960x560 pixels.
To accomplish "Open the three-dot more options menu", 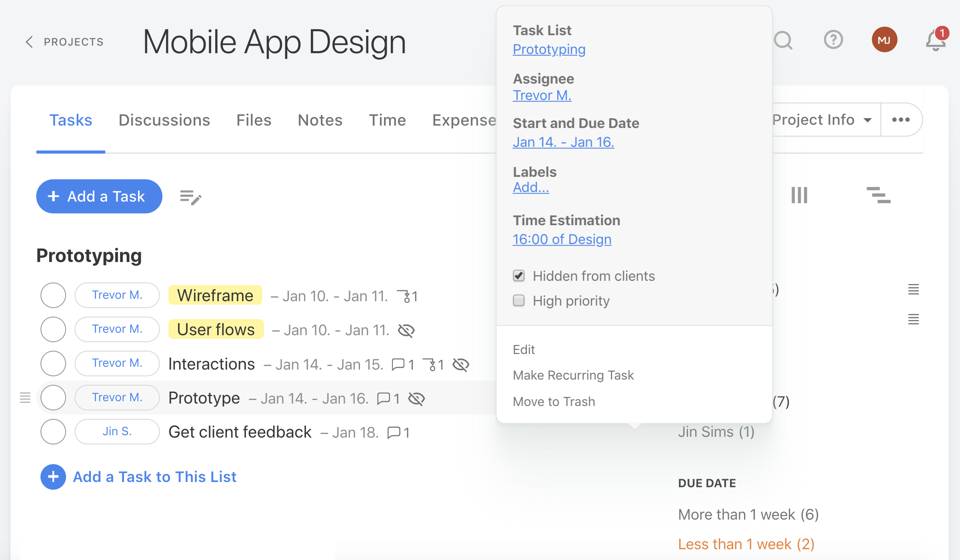I will pyautogui.click(x=901, y=120).
